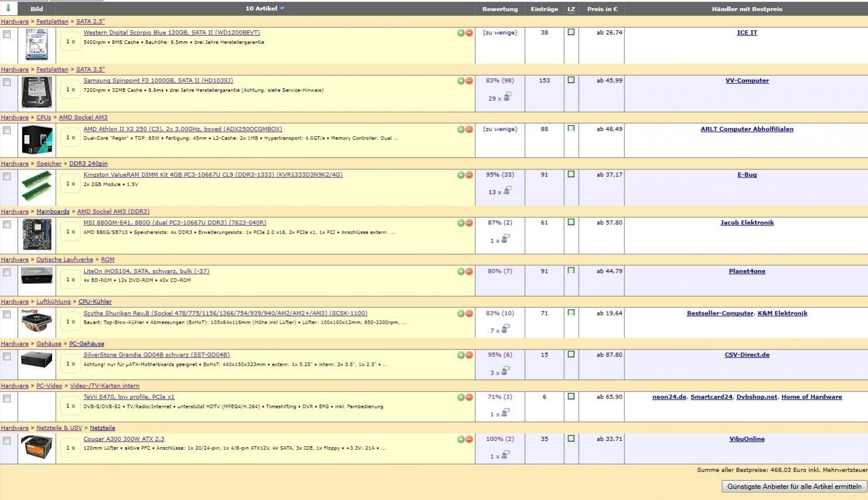Click red minus for AMD Athlon II X2
868x500 pixels.
tap(469, 129)
